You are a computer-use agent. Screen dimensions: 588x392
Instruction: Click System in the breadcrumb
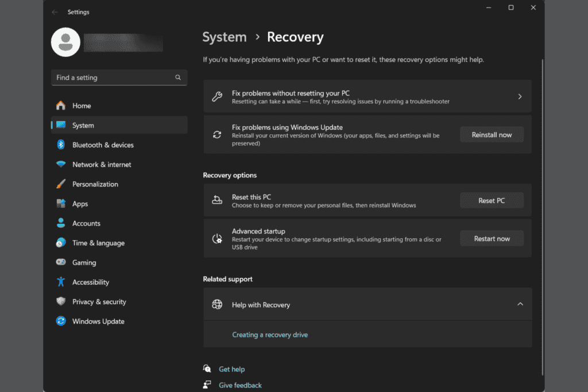pyautogui.click(x=225, y=37)
